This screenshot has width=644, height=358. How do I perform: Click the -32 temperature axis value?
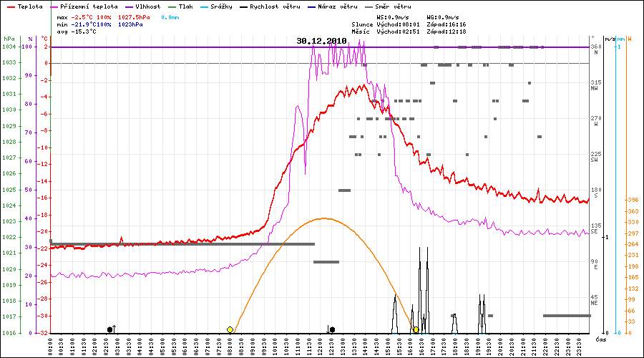pos(42,333)
